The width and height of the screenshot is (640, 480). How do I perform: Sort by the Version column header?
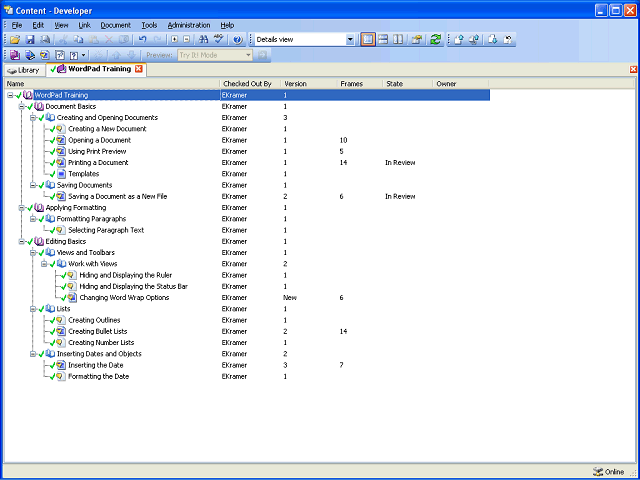tap(309, 84)
